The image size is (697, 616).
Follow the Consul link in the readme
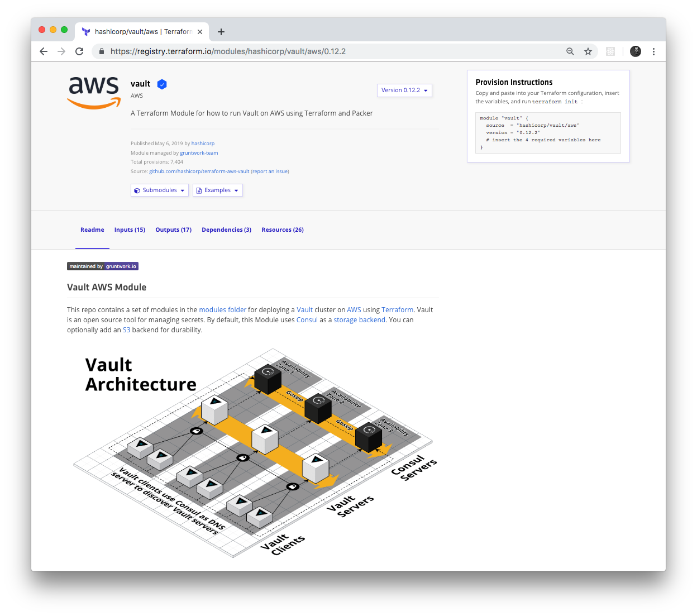click(x=307, y=319)
